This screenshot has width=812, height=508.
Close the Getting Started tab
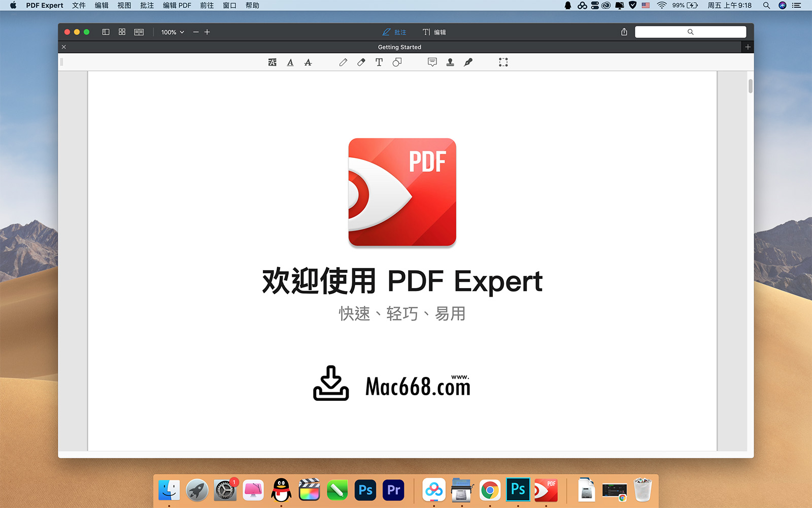[64, 47]
